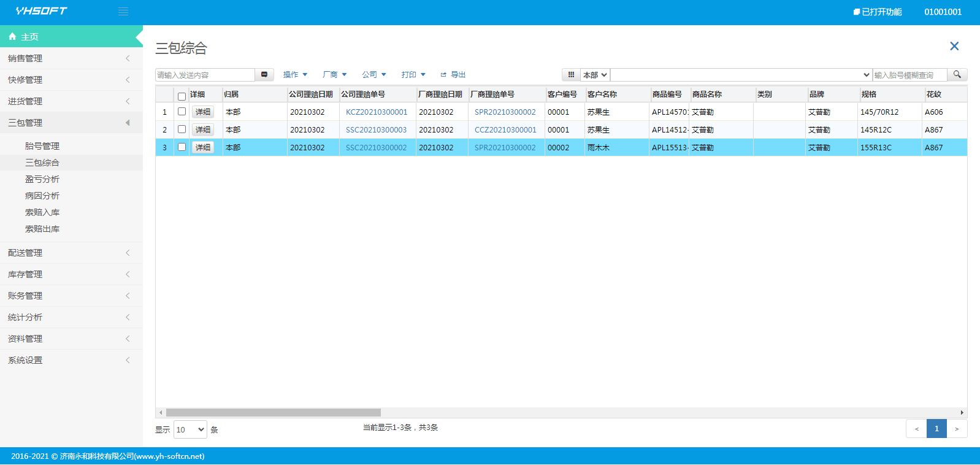This screenshot has width=980, height=465.
Task: Expand the 资料管理 sidebar section
Action: click(71, 339)
